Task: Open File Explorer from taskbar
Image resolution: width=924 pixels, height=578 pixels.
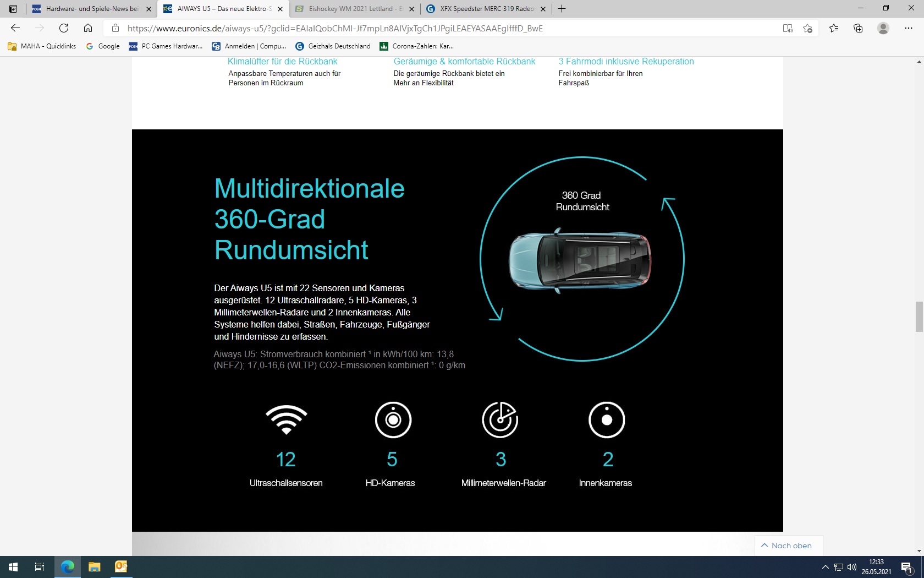Action: click(94, 567)
